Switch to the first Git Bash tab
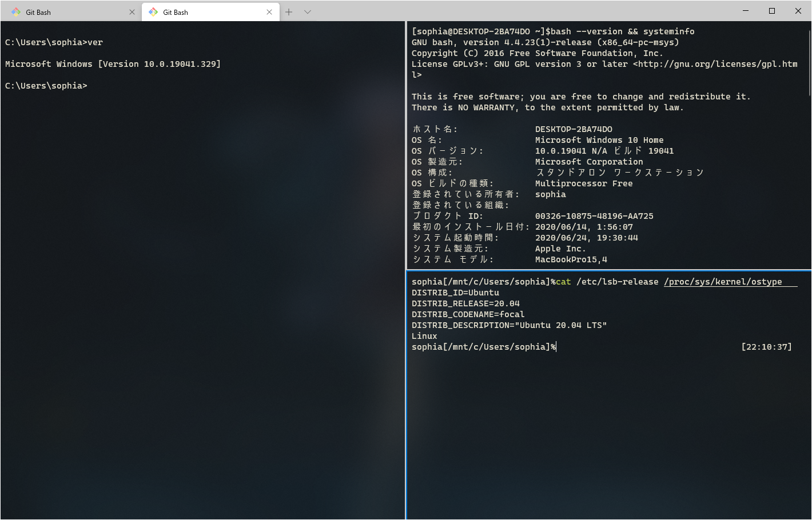This screenshot has height=520, width=812. 69,11
